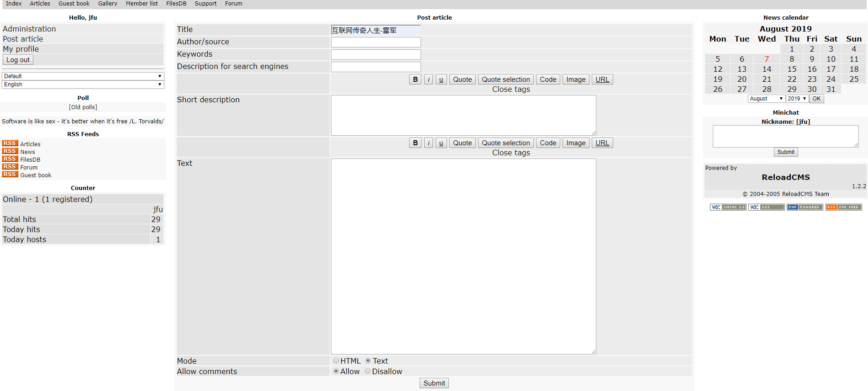Submit the Minichat message
Image resolution: width=868 pixels, height=391 pixels.
point(786,152)
